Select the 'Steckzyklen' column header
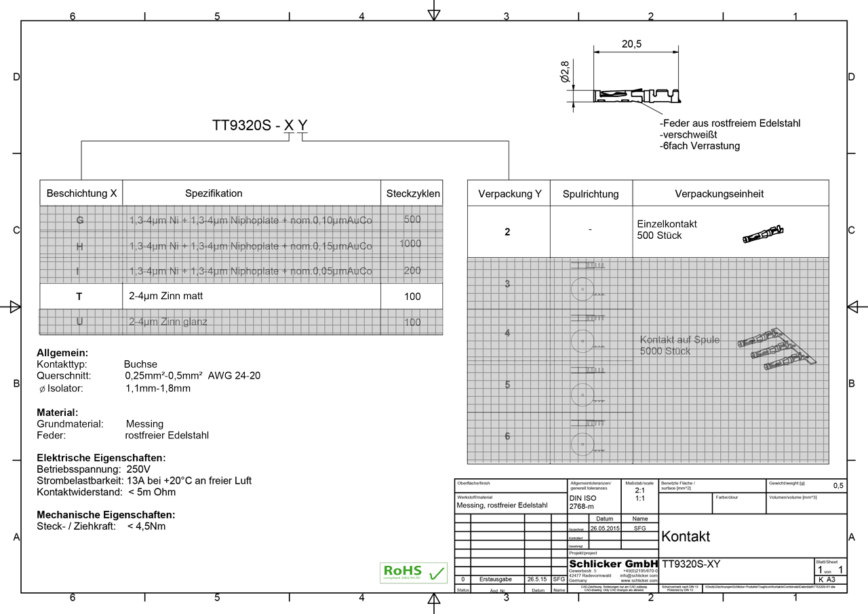Viewport: 868px width, 614px height. [413, 193]
